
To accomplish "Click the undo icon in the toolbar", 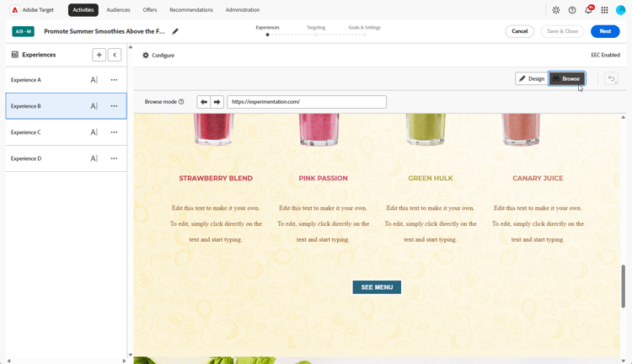I will pos(612,78).
